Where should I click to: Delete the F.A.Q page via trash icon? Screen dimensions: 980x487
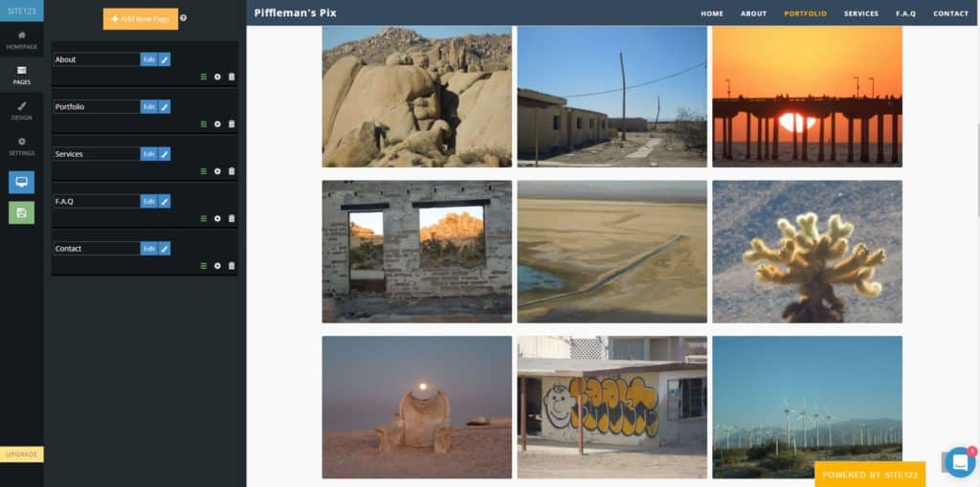point(232,219)
